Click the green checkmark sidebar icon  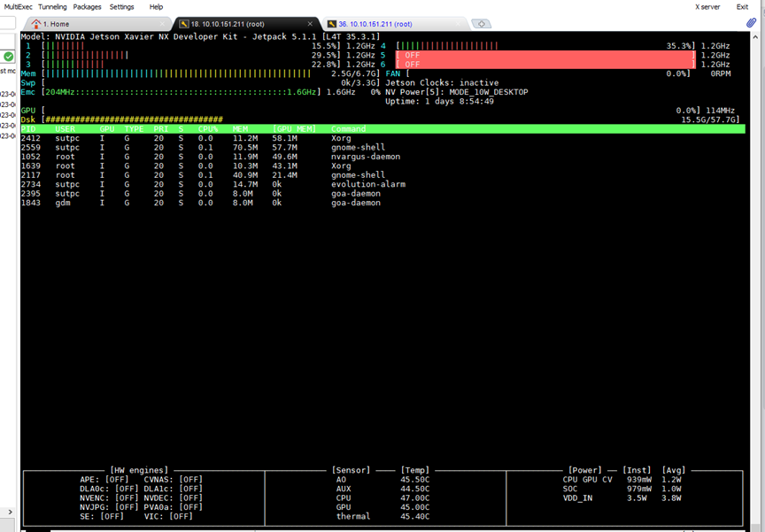coord(8,57)
